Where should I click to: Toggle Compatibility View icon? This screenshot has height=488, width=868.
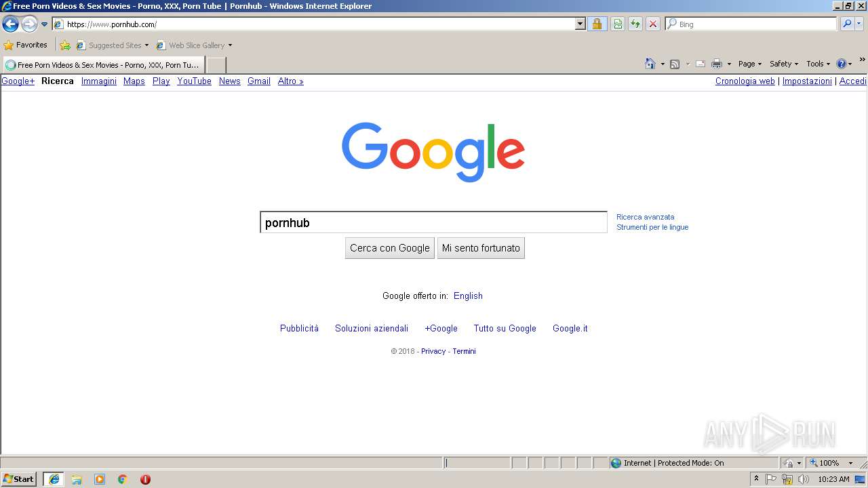tap(618, 24)
